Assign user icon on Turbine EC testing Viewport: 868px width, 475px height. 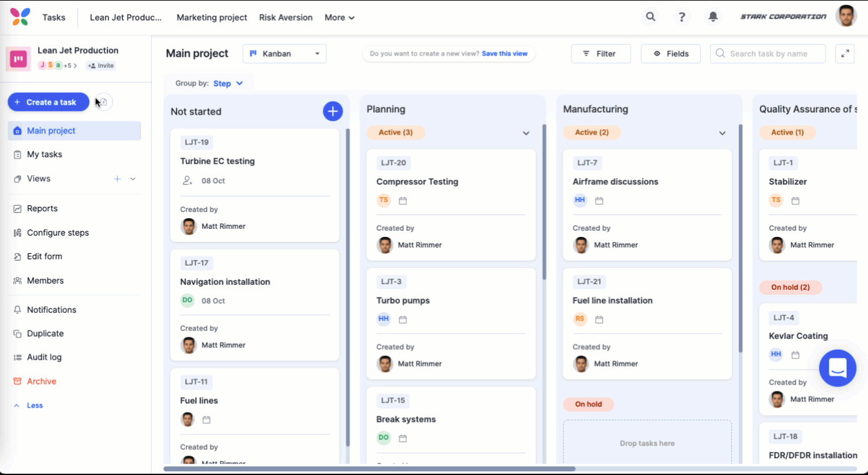187,181
